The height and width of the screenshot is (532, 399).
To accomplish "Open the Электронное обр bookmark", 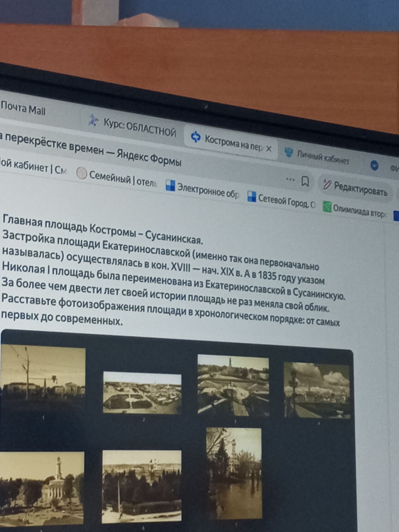I will coord(202,190).
